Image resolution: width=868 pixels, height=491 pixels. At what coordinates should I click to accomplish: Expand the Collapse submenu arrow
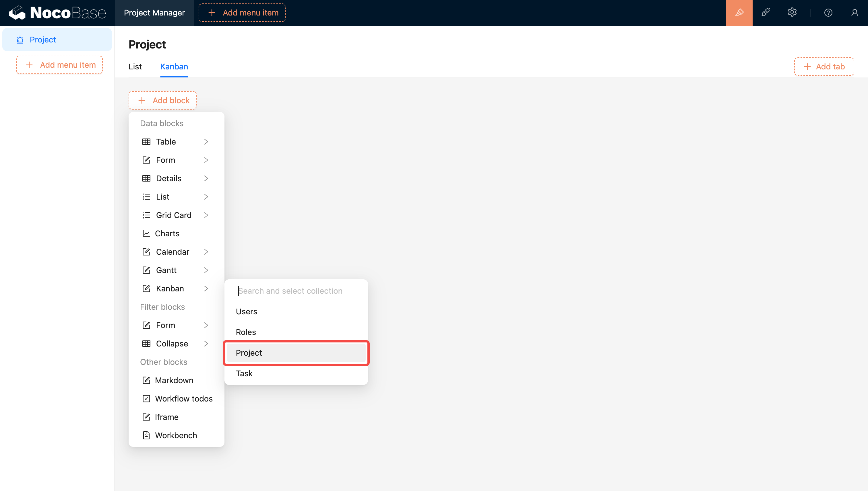(206, 344)
